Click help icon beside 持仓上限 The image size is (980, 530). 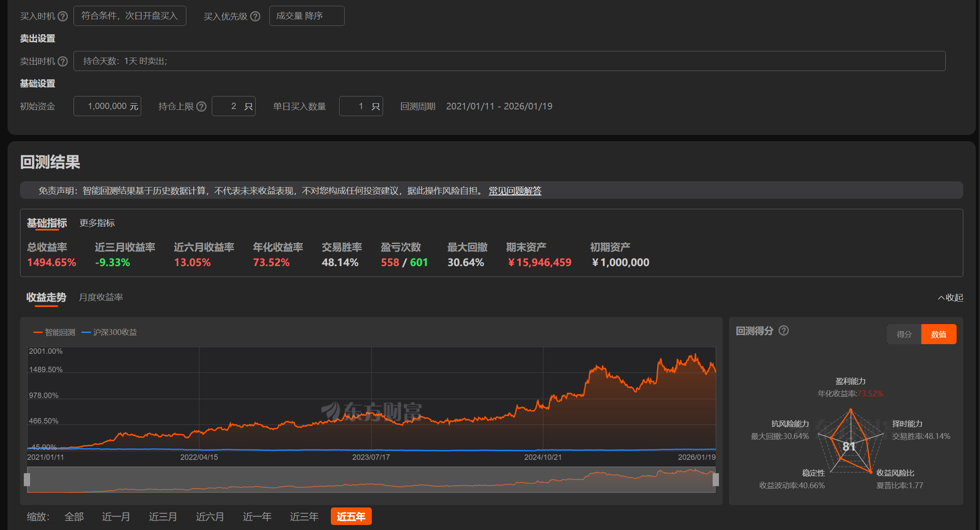point(201,107)
